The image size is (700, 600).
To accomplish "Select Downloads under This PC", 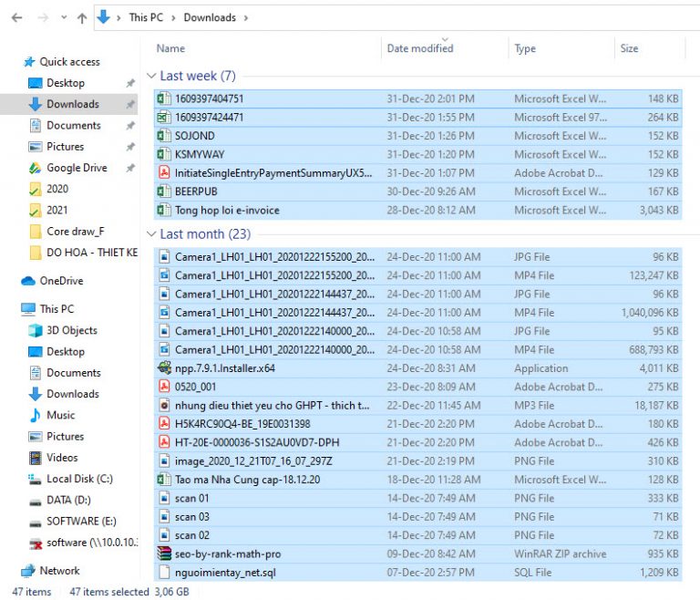I will [73, 394].
